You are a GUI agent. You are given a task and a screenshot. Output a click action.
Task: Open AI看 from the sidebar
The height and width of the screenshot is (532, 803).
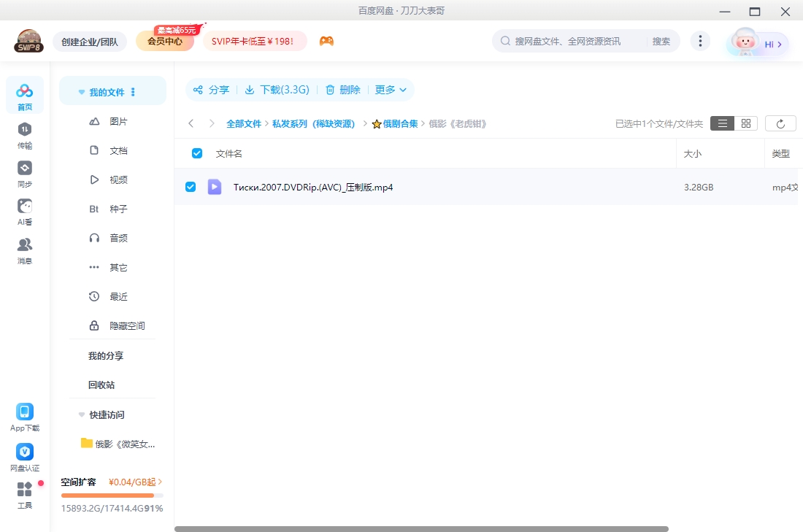[24, 210]
